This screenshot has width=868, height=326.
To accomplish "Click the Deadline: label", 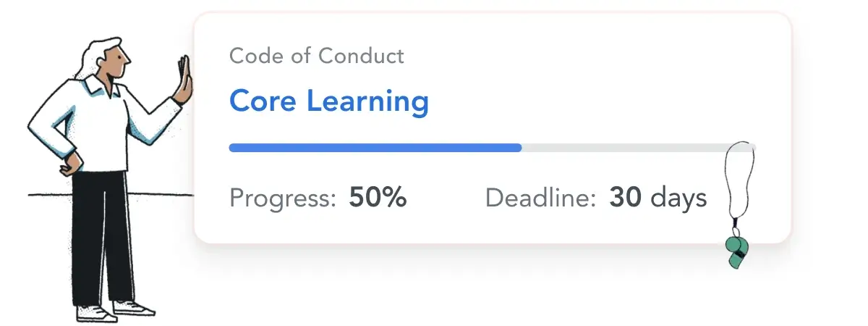I will [x=542, y=198].
